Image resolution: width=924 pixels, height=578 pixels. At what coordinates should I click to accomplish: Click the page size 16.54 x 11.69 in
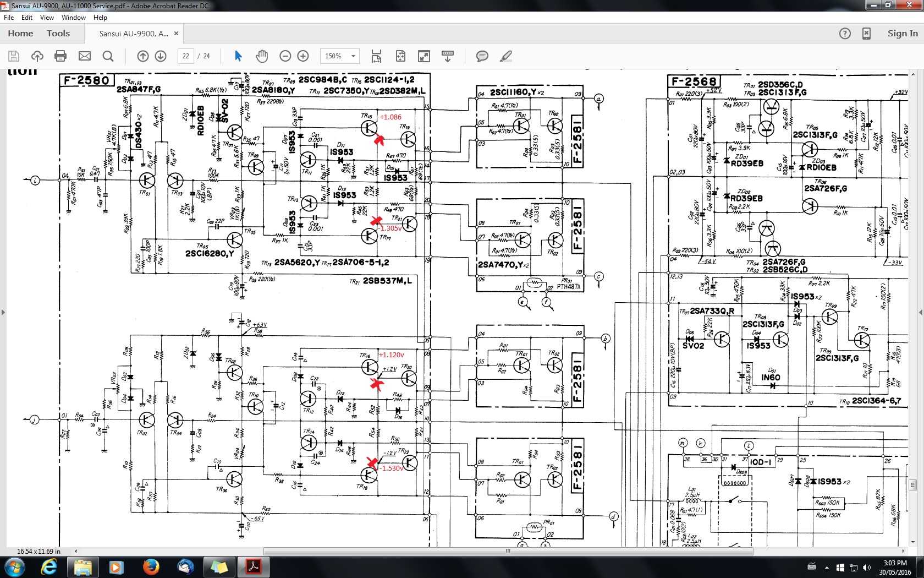tap(38, 551)
